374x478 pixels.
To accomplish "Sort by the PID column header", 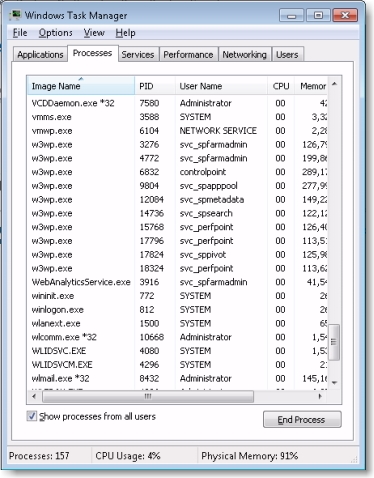I will 155,86.
